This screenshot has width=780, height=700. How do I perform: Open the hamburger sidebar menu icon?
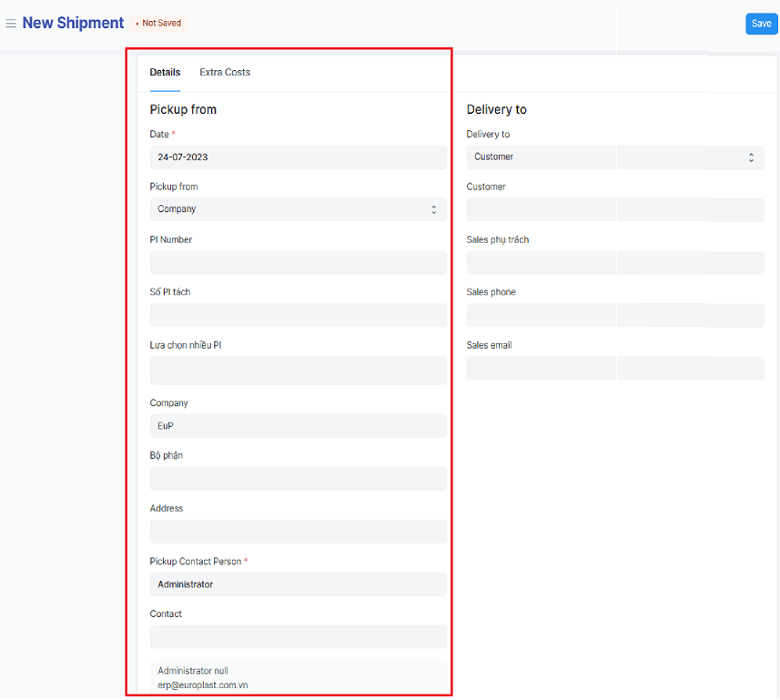11,24
